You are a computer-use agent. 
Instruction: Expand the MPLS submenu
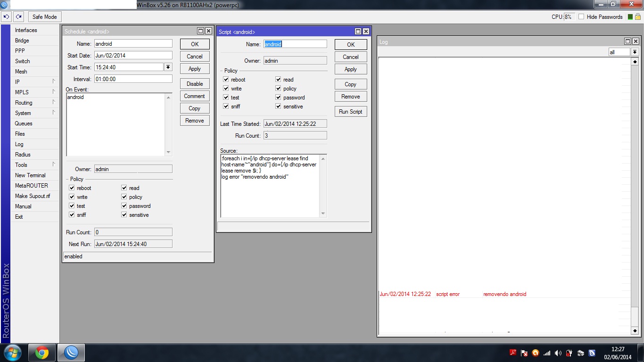[x=35, y=92]
